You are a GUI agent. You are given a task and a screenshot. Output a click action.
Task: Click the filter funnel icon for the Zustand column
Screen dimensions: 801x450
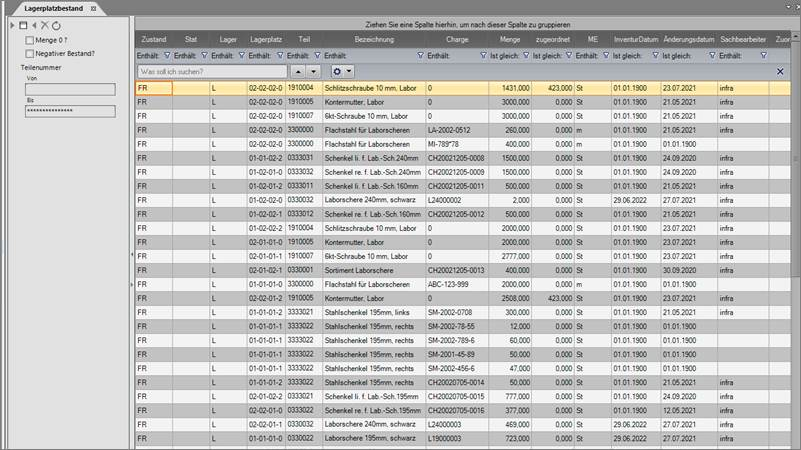coord(166,56)
